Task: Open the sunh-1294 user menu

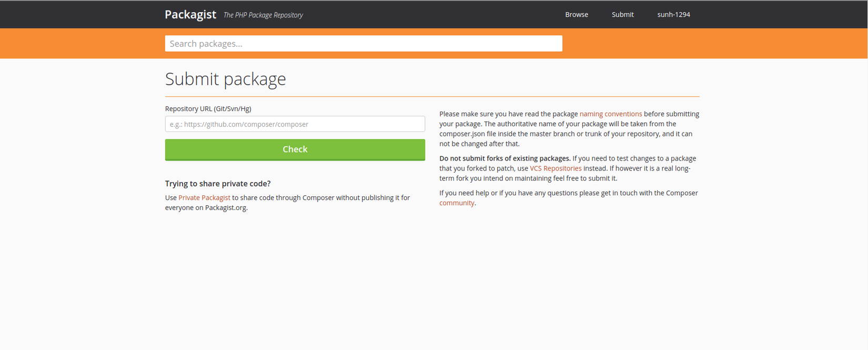Action: tap(673, 15)
